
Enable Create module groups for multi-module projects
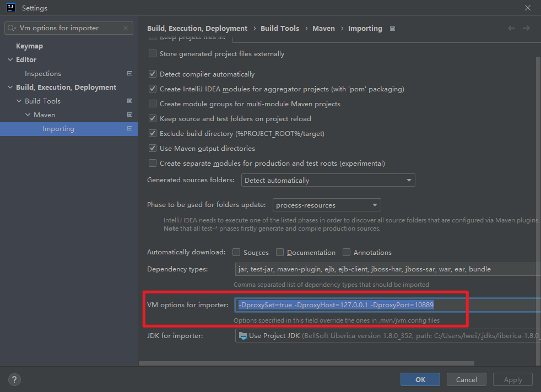[x=153, y=104]
